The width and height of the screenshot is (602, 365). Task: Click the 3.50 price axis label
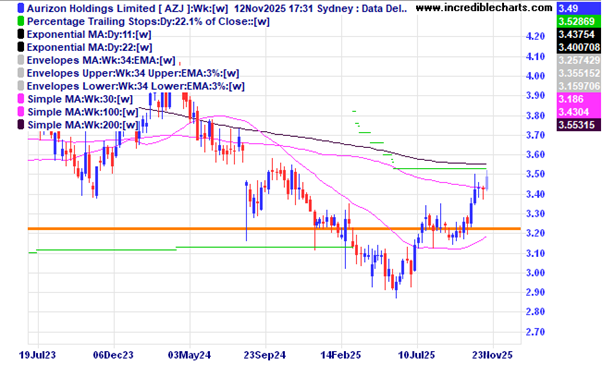(536, 174)
